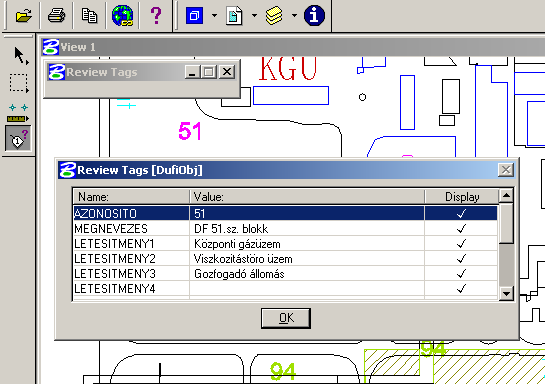Click the yellow stacked layers icon

(274, 16)
